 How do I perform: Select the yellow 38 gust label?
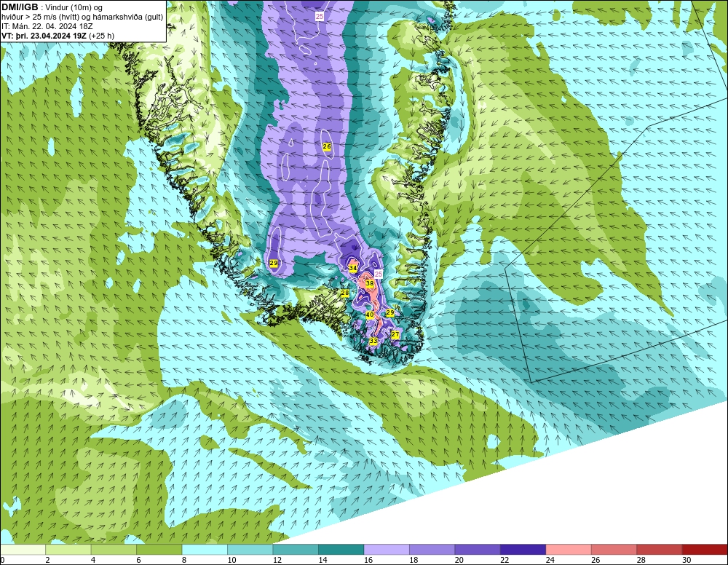[x=370, y=283]
